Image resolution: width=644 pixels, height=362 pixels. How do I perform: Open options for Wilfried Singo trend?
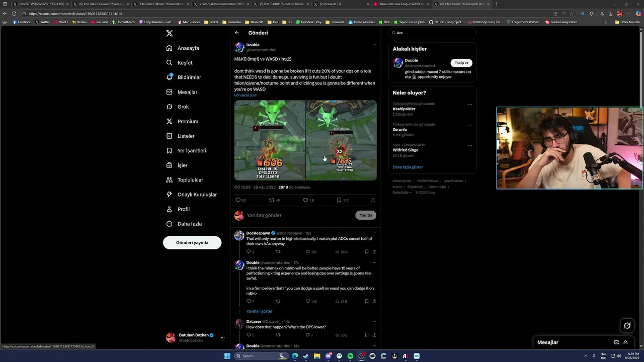[470, 146]
